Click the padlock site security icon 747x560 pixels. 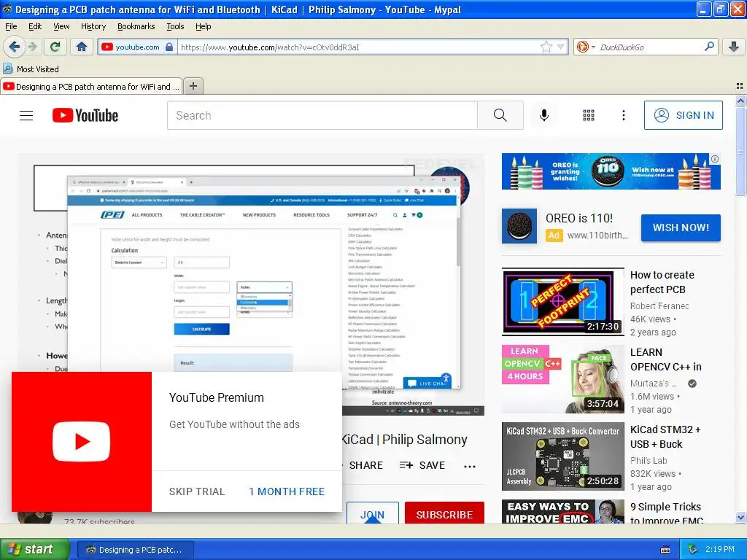tap(169, 47)
